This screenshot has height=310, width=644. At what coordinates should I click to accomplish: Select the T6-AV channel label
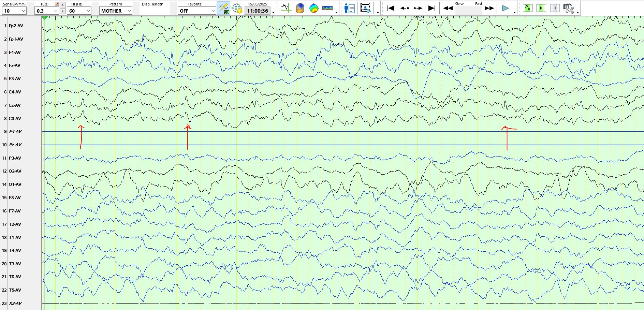[15, 277]
